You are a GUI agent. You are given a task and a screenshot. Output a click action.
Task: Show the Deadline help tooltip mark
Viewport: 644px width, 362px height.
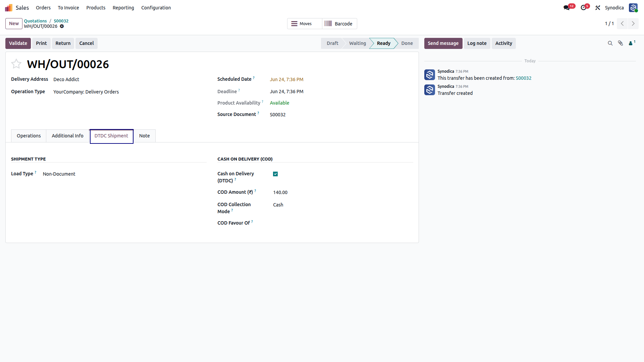click(239, 90)
